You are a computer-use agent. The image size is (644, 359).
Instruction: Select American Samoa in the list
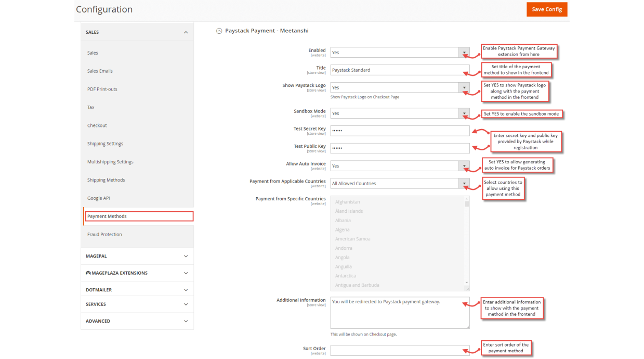(352, 239)
